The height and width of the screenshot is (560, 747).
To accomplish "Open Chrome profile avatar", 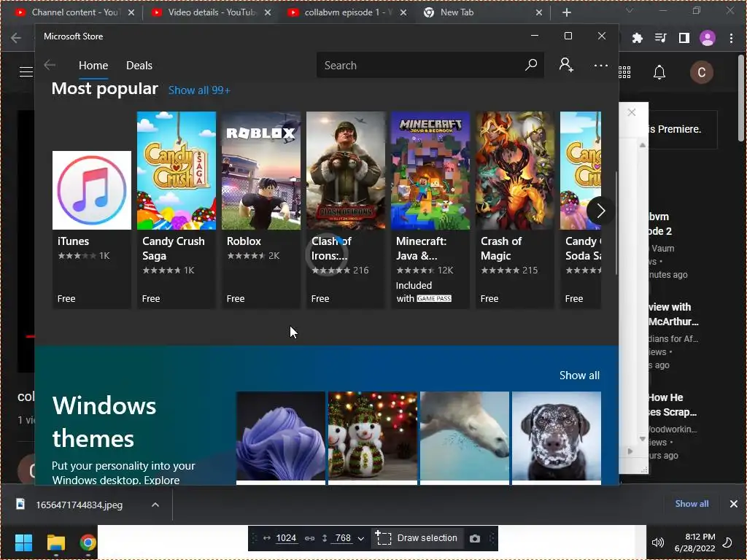I will (708, 38).
